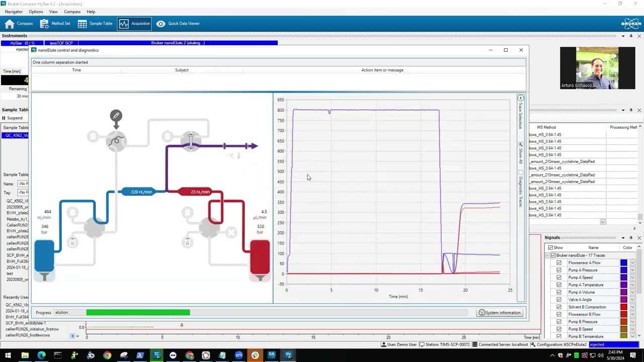The height and width of the screenshot is (362, 644).
Task: Open Instruments panel options dropdown arrow
Action: point(623,36)
